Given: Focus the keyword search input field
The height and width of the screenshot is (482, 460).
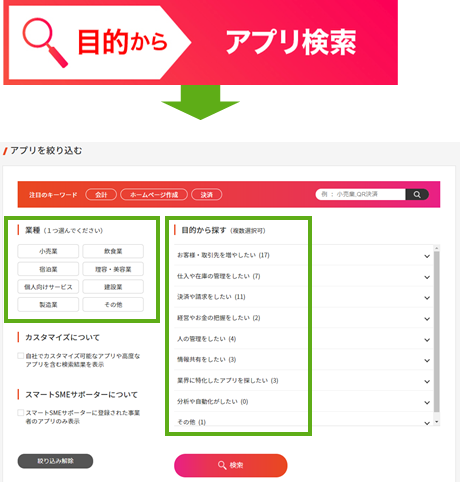Looking at the screenshot, I should [x=360, y=194].
